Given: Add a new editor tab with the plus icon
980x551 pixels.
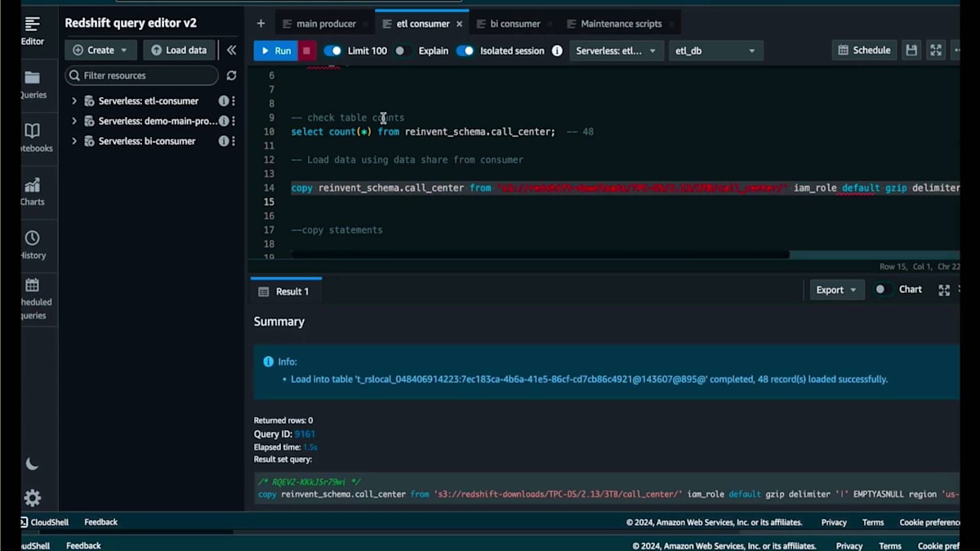Looking at the screenshot, I should coord(261,24).
